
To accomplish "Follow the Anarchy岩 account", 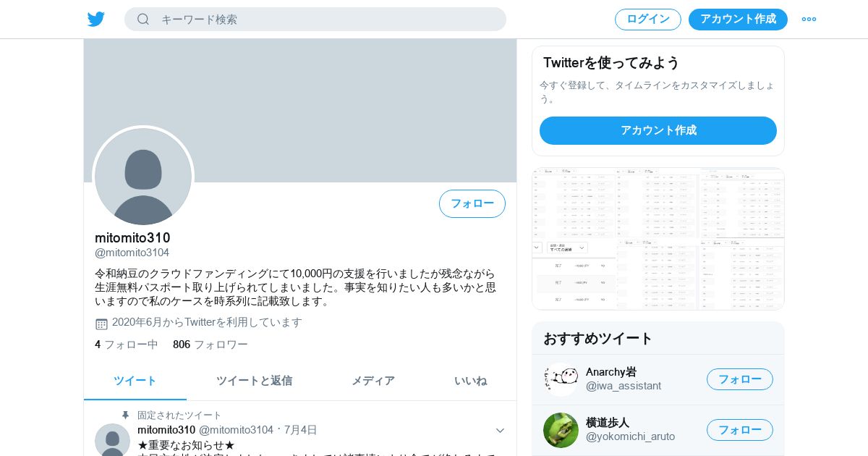I will pos(740,379).
